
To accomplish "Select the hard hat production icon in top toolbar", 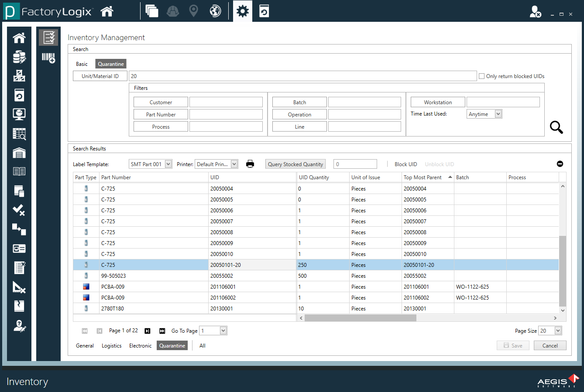I will [172, 11].
